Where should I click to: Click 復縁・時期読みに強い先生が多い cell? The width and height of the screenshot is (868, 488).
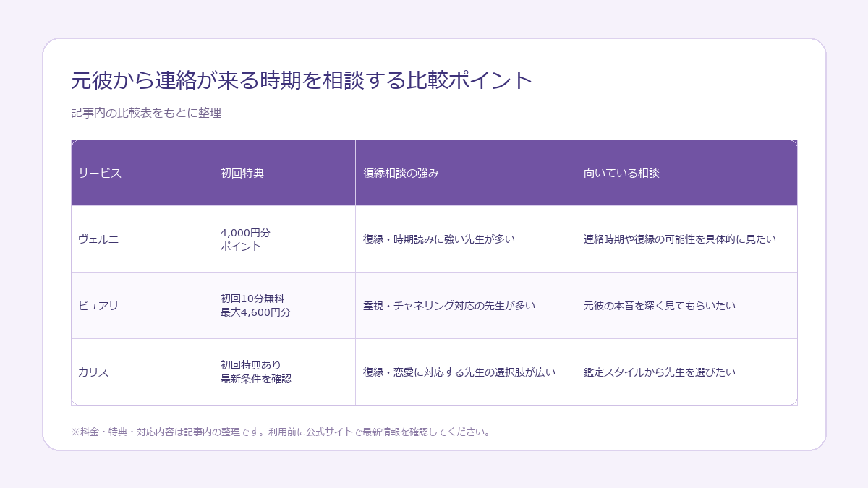click(466, 239)
